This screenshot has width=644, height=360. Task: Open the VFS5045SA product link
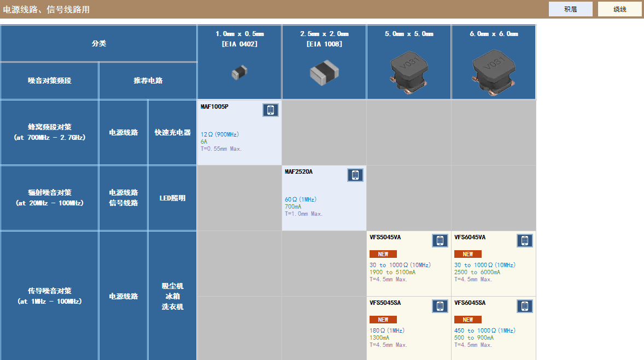click(385, 303)
